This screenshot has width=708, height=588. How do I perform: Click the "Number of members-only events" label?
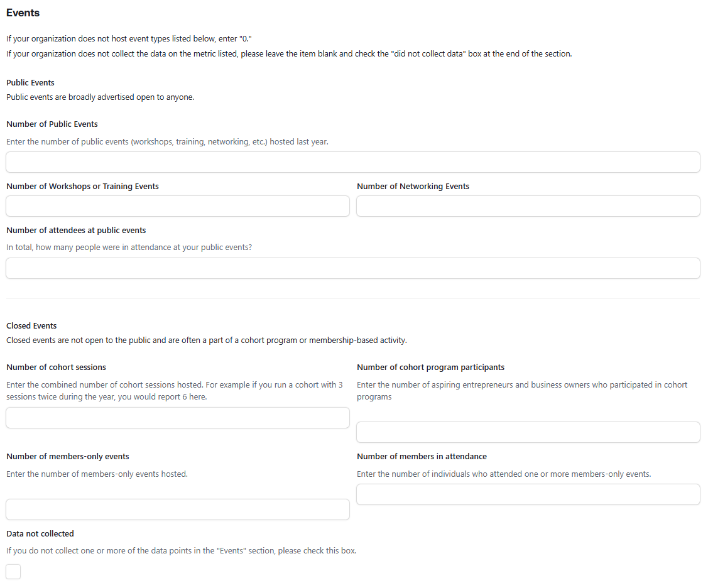(68, 457)
